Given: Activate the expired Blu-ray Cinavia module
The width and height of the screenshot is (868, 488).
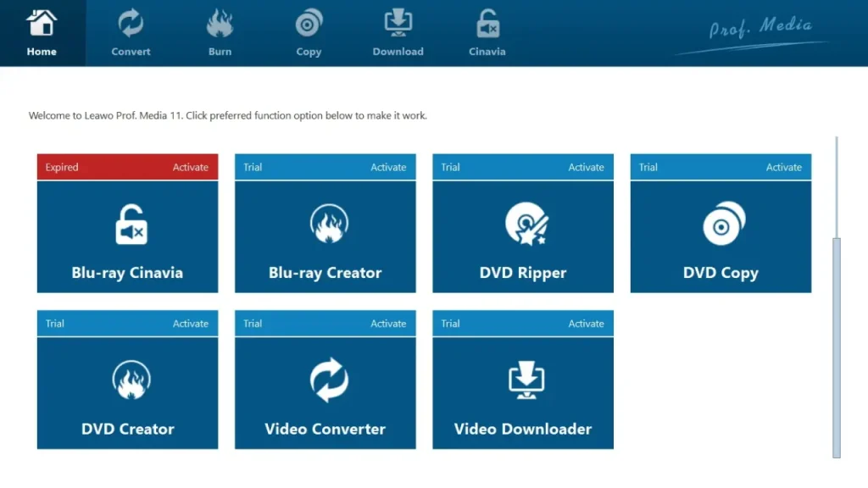Looking at the screenshot, I should 191,167.
